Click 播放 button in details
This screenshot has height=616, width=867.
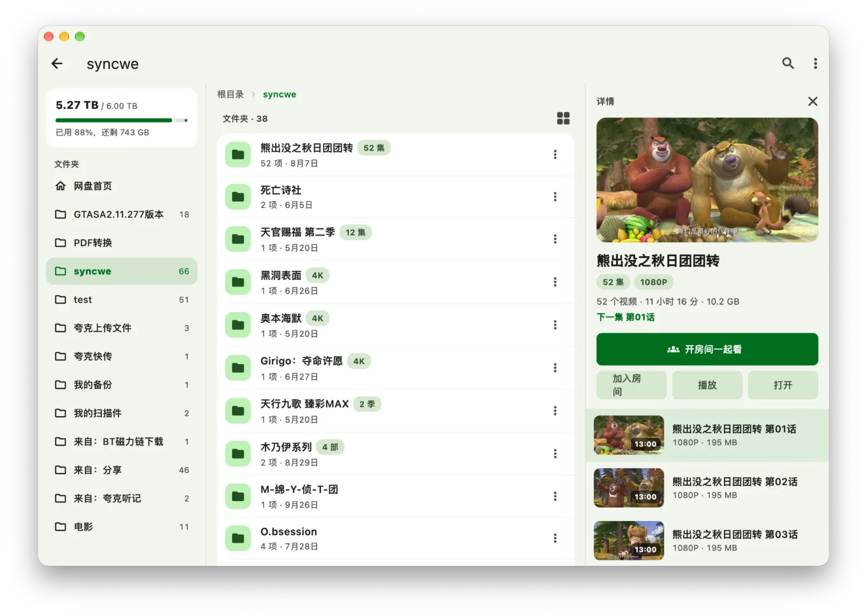click(707, 385)
